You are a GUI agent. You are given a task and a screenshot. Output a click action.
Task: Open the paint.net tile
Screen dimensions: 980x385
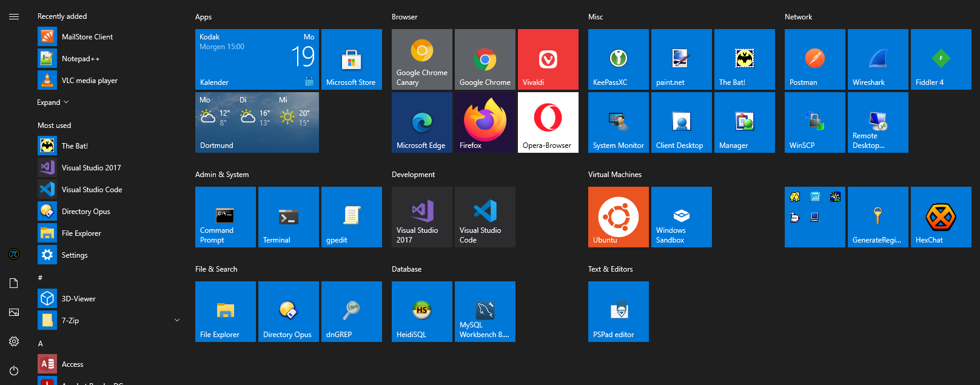coord(682,59)
